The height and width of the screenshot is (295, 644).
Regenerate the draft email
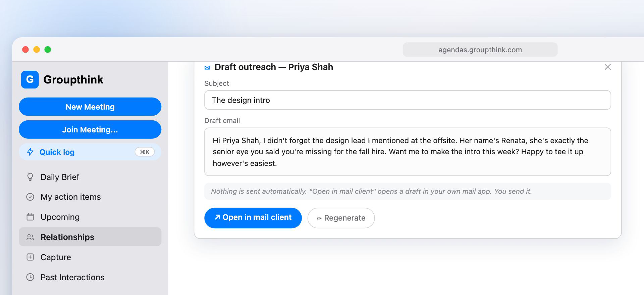(341, 218)
